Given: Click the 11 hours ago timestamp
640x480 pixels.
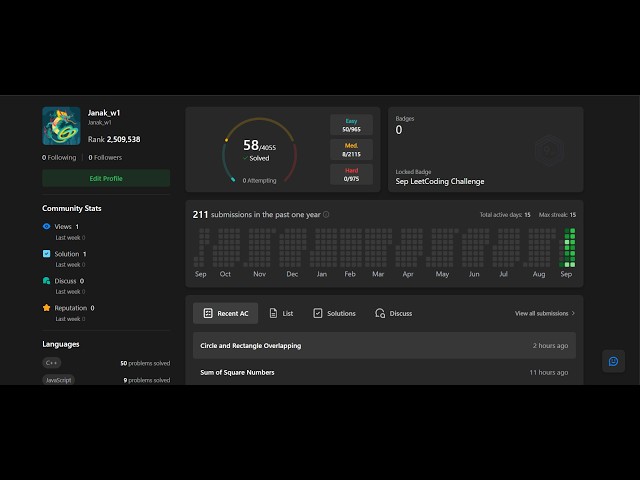Looking at the screenshot, I should (x=549, y=372).
